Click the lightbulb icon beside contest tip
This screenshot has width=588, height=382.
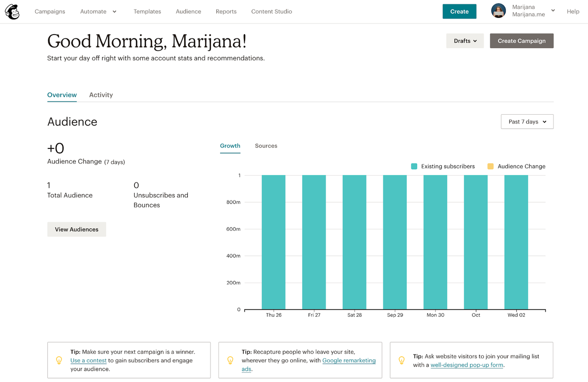click(59, 360)
